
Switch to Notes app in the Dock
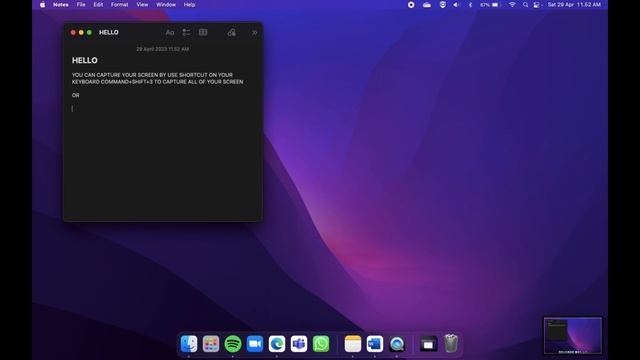coord(353,344)
